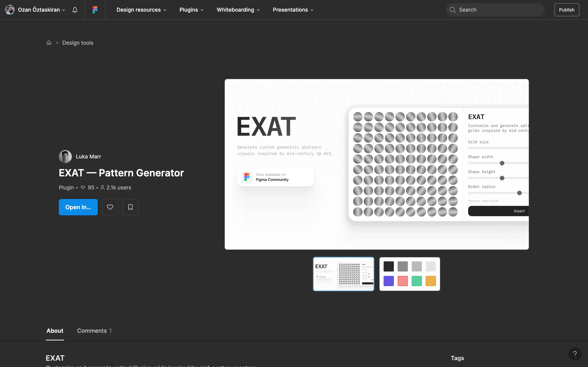
Task: Click the Figma logo in the top bar
Action: click(x=95, y=10)
